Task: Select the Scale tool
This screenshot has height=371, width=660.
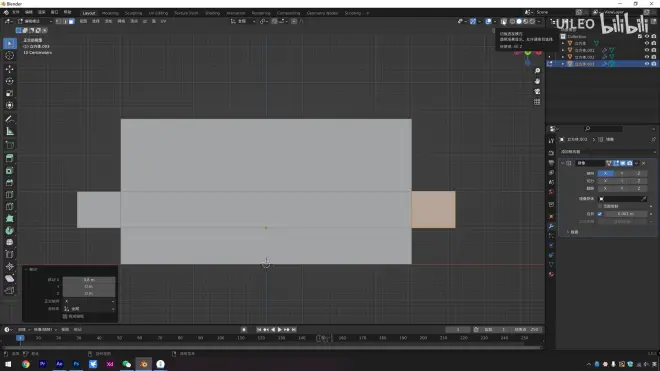Action: click(10, 93)
